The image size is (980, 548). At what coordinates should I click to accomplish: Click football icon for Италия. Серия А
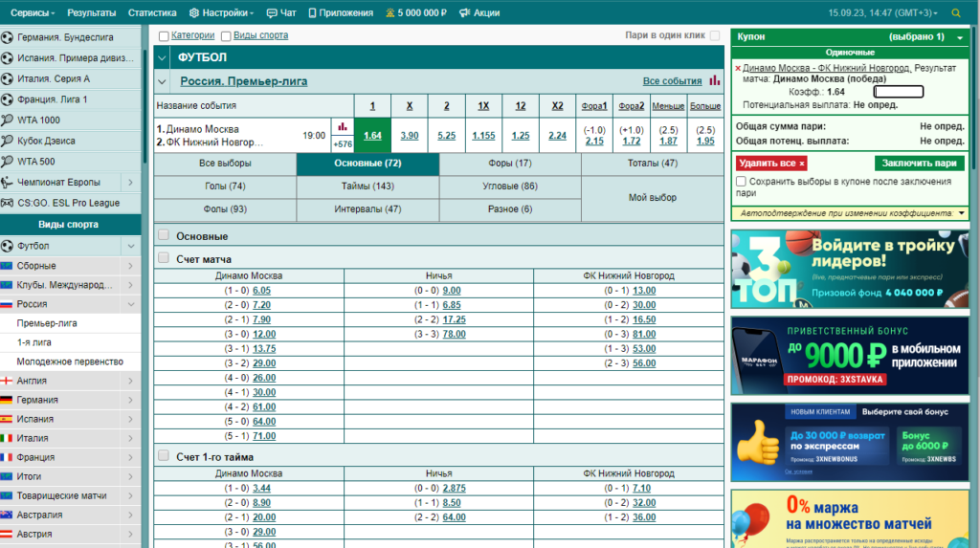(x=7, y=78)
